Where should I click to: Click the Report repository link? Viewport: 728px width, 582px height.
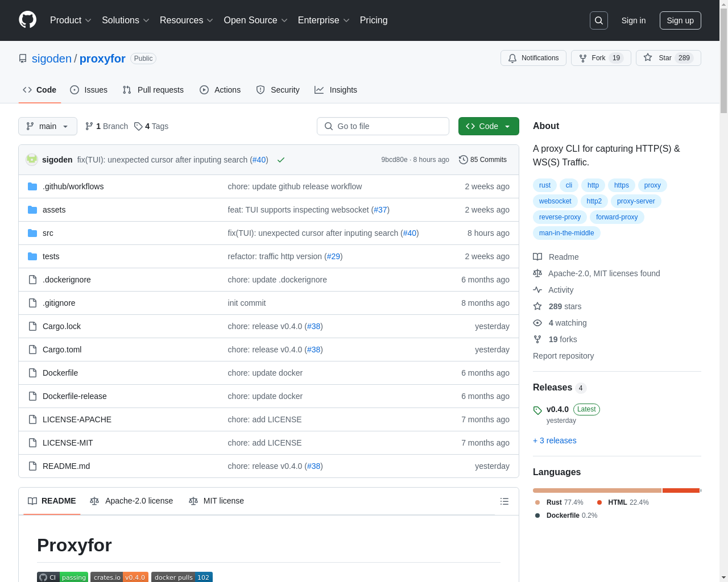pyautogui.click(x=563, y=356)
